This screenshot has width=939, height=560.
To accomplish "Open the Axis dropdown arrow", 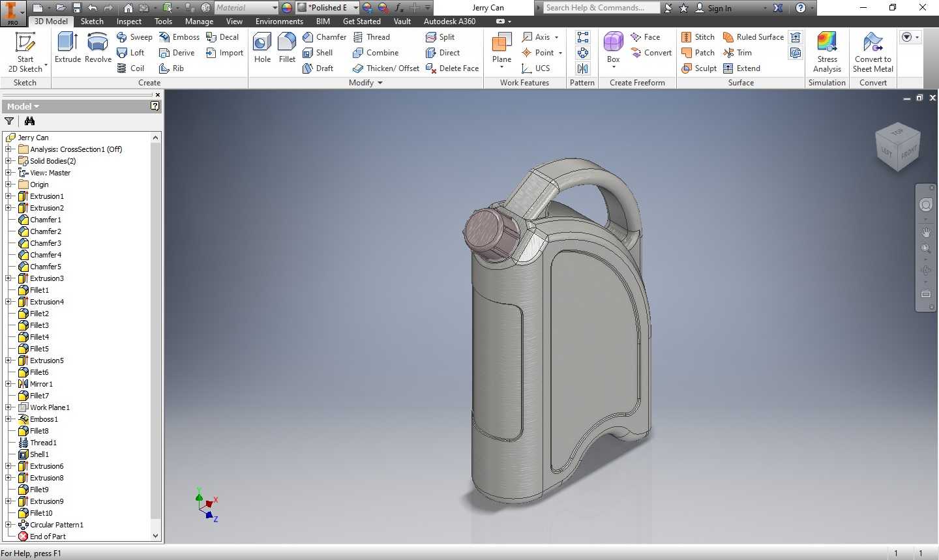I will pyautogui.click(x=556, y=37).
